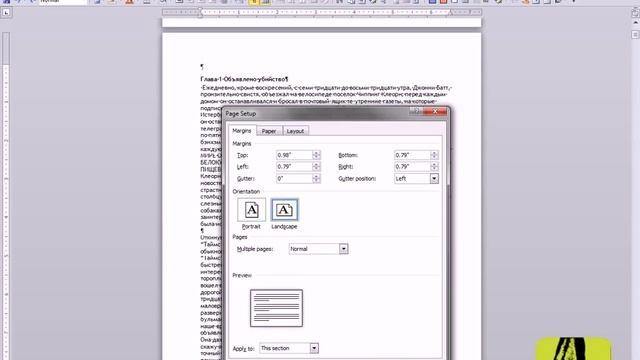Click the heading 'Глава 1 Объявлено убийство'

pos(244,79)
